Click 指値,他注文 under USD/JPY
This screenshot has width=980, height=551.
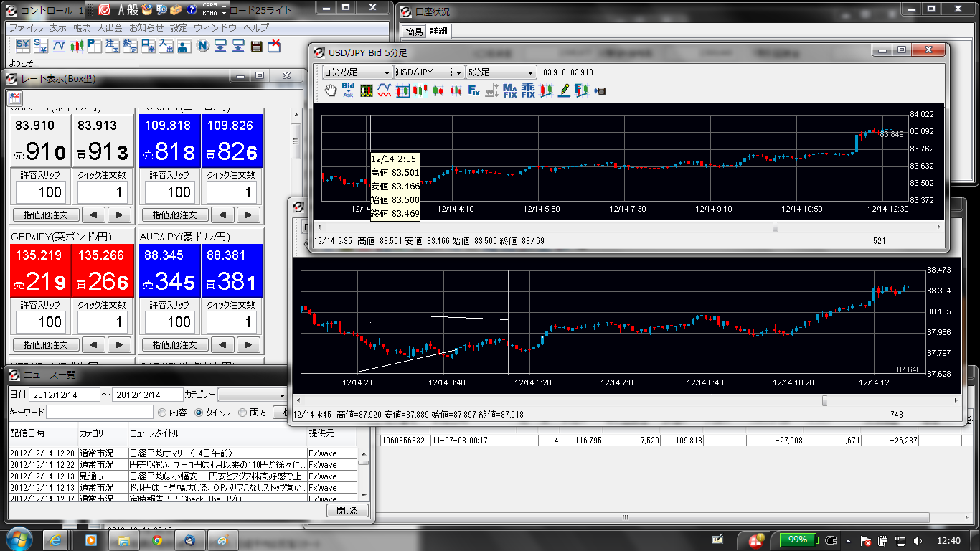[x=46, y=215]
